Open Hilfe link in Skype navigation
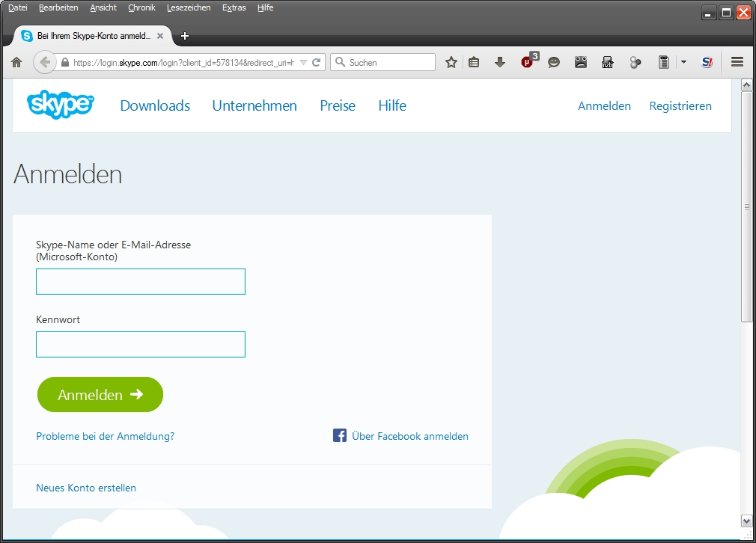 pos(392,105)
